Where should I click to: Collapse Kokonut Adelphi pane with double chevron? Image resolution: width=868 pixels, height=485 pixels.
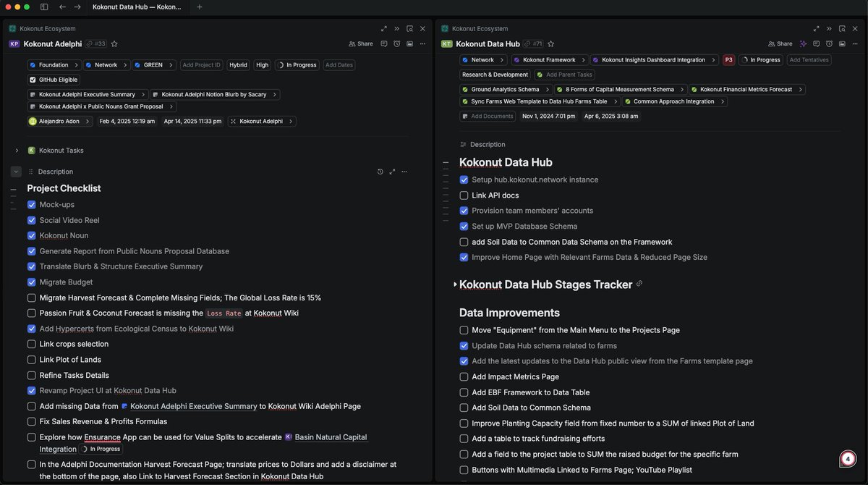click(396, 28)
